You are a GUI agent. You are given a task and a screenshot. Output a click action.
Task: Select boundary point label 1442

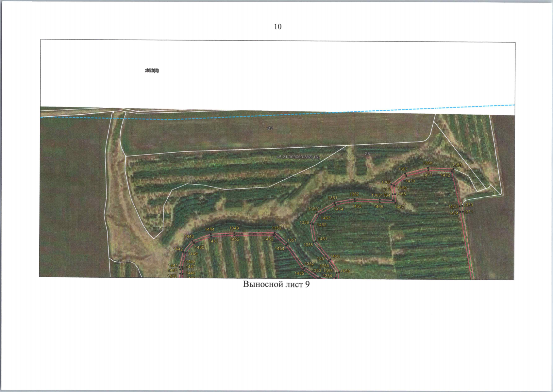178,249
